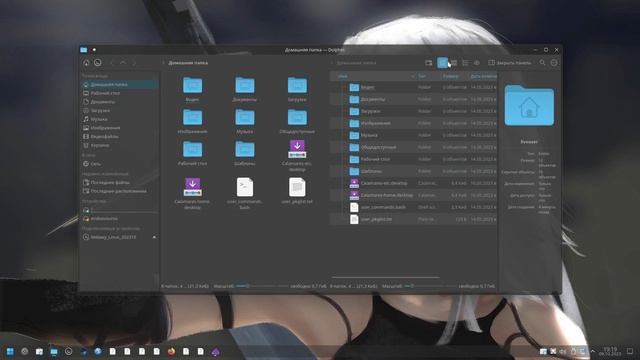Sort by the Размер column header
The width and height of the screenshot is (640, 360).
pyautogui.click(x=454, y=76)
